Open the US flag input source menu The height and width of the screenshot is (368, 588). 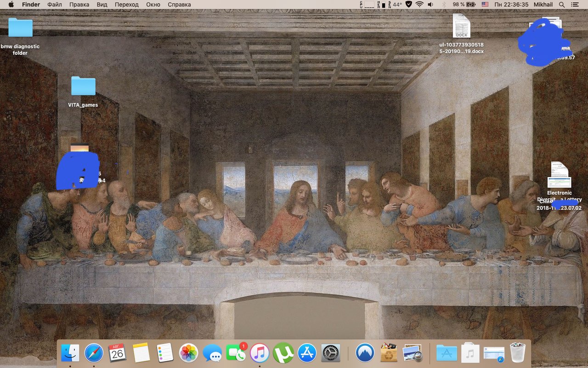[x=485, y=4]
